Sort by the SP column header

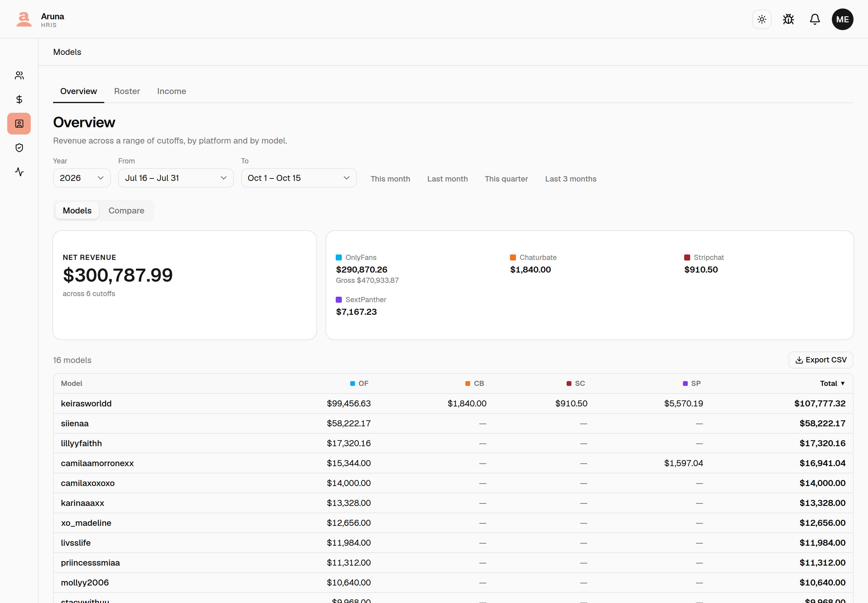tap(692, 383)
